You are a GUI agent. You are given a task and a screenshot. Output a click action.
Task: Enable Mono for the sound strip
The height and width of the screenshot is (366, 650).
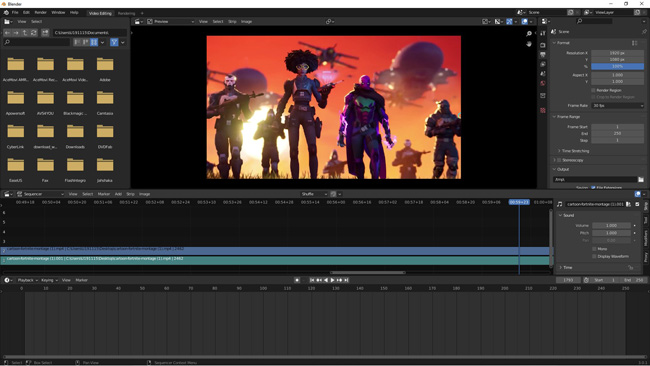point(594,249)
